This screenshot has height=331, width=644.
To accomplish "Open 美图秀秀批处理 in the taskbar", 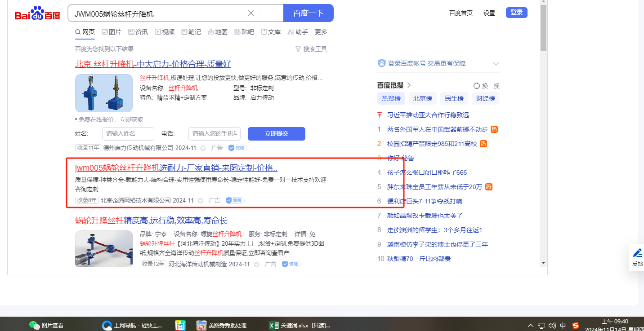I will click(222, 325).
